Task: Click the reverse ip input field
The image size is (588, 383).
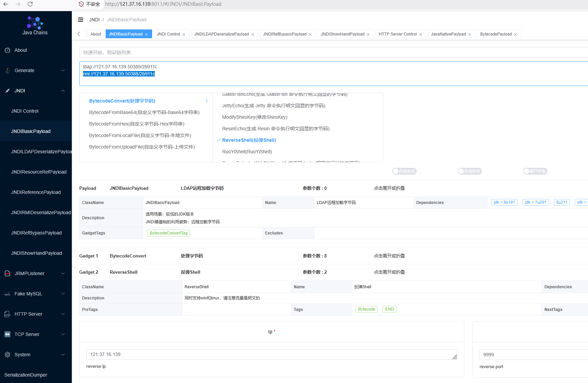Action: [x=269, y=354]
